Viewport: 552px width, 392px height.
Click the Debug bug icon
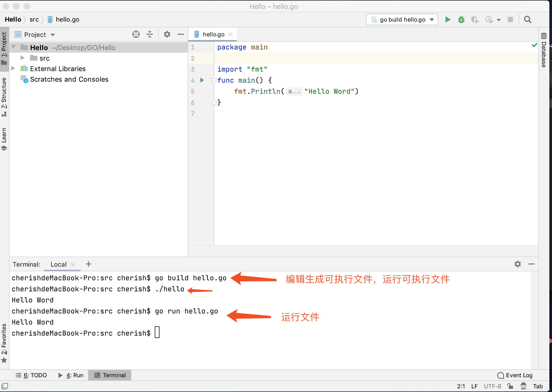coord(461,19)
